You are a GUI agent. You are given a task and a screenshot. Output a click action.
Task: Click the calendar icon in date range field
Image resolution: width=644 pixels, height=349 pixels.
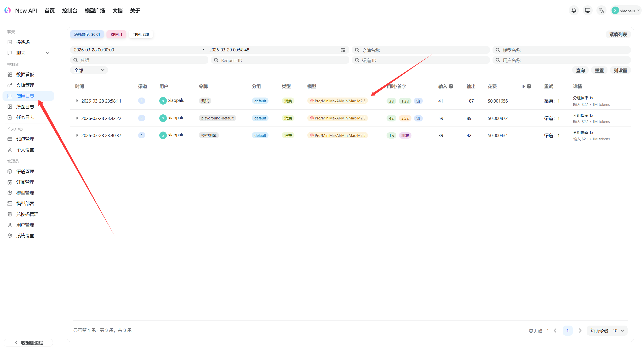343,50
